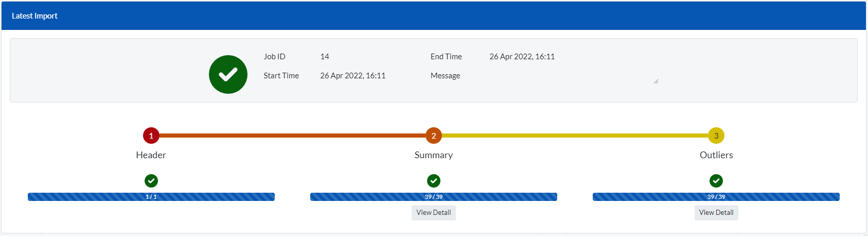Select the Header step label
This screenshot has height=236, width=868.
click(x=151, y=155)
